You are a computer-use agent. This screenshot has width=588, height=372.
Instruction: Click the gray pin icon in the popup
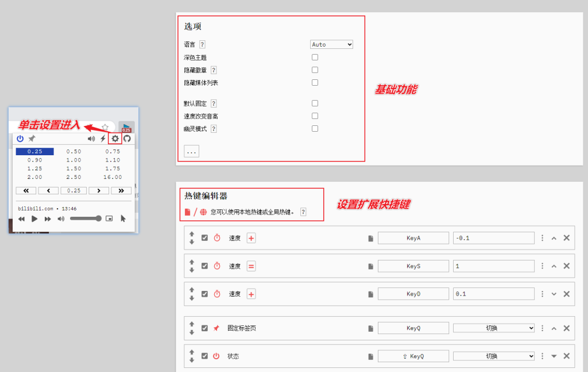(32, 139)
